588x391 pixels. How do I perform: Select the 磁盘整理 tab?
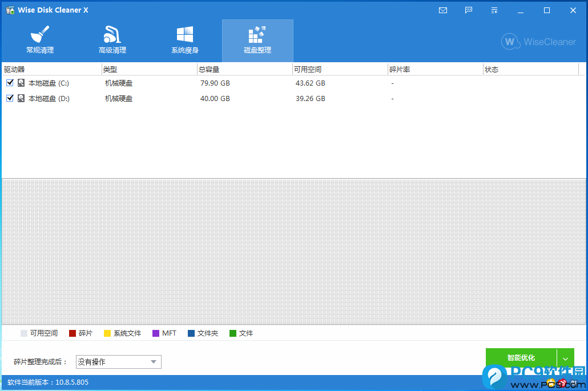pos(257,41)
